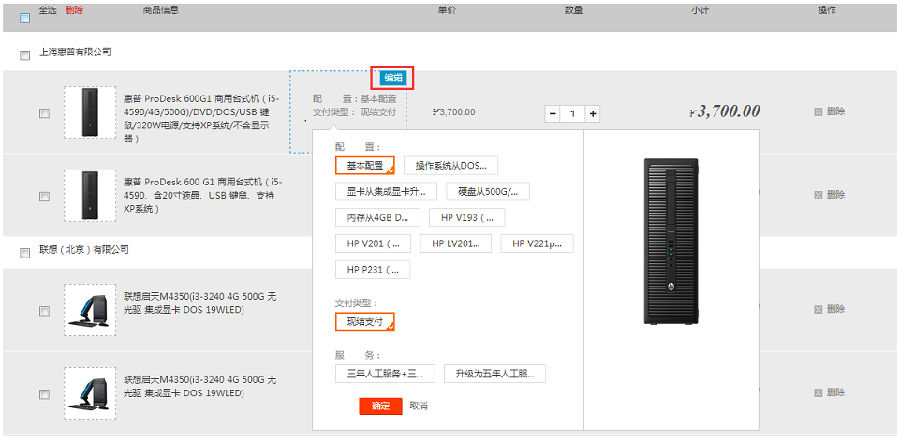900x436 pixels.
Task: Click the bold 3,700.00 subtotal amount
Action: [x=725, y=112]
